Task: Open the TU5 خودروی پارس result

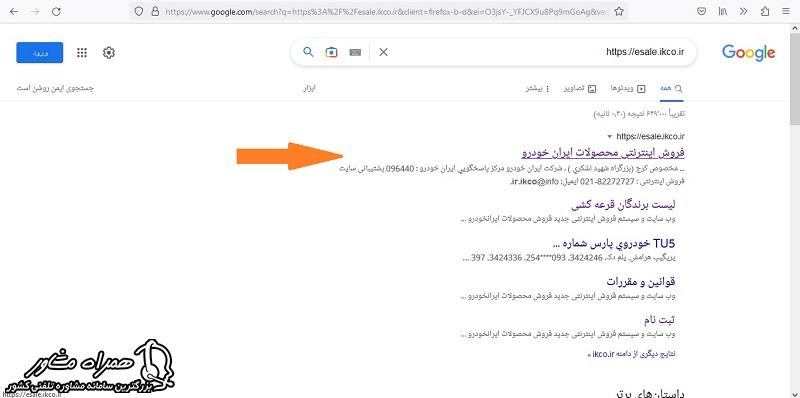Action: [x=614, y=243]
